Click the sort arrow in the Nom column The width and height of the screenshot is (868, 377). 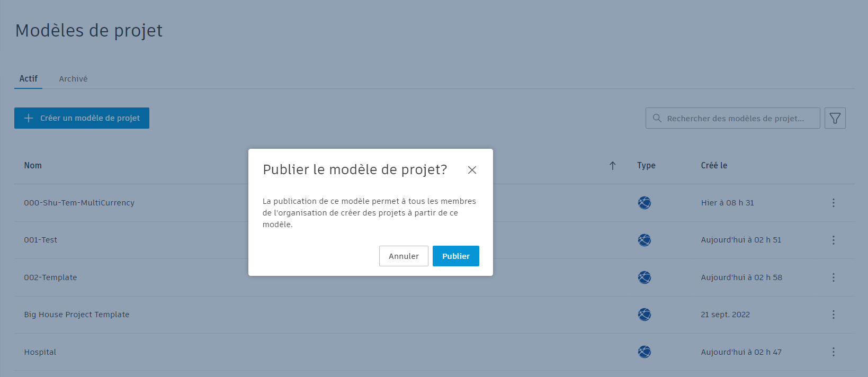click(x=613, y=166)
